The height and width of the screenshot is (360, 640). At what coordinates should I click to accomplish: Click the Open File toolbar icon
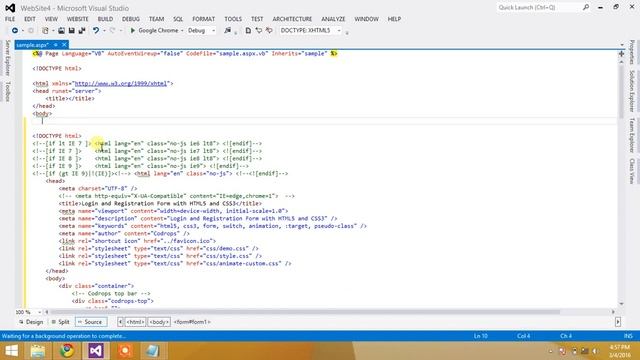click(61, 31)
